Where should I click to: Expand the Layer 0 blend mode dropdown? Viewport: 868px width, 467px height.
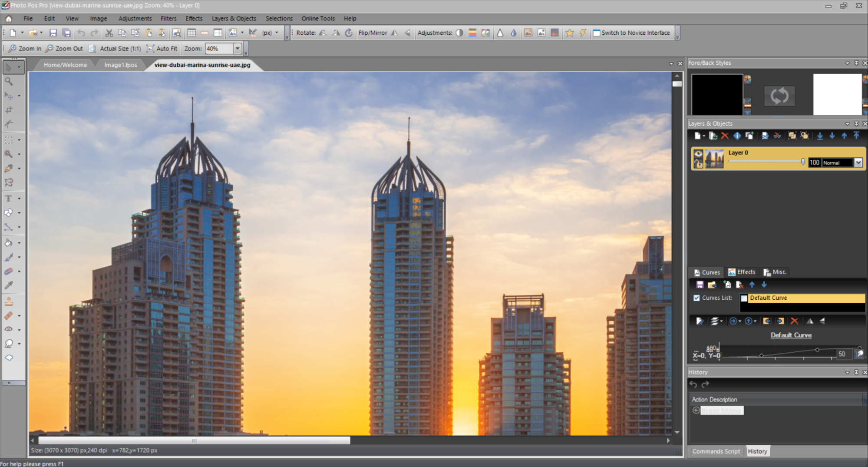858,162
